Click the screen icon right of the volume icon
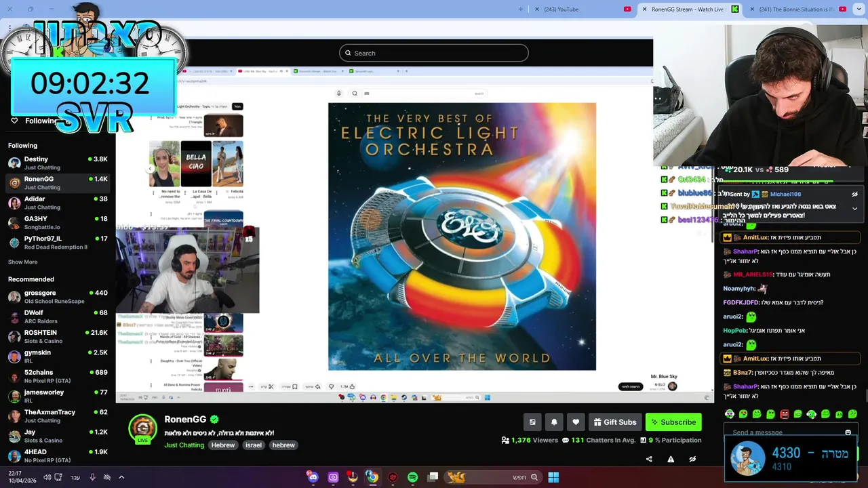 [x=58, y=477]
